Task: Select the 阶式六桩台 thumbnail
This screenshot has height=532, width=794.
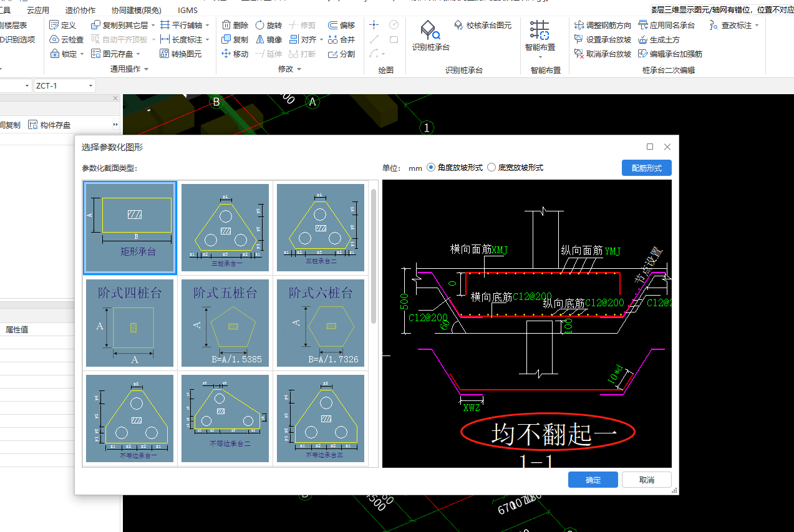Action: [x=321, y=323]
